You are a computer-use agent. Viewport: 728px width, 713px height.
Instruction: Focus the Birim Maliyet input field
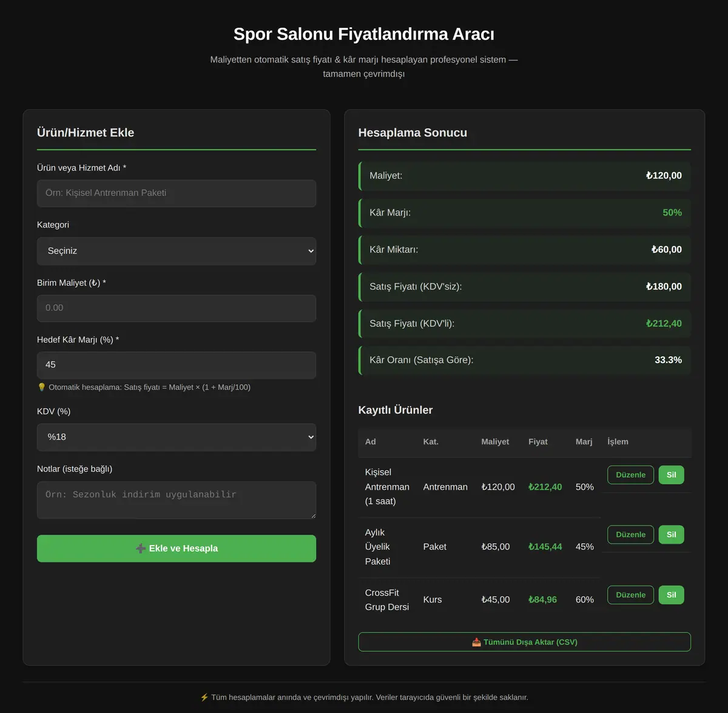click(177, 308)
